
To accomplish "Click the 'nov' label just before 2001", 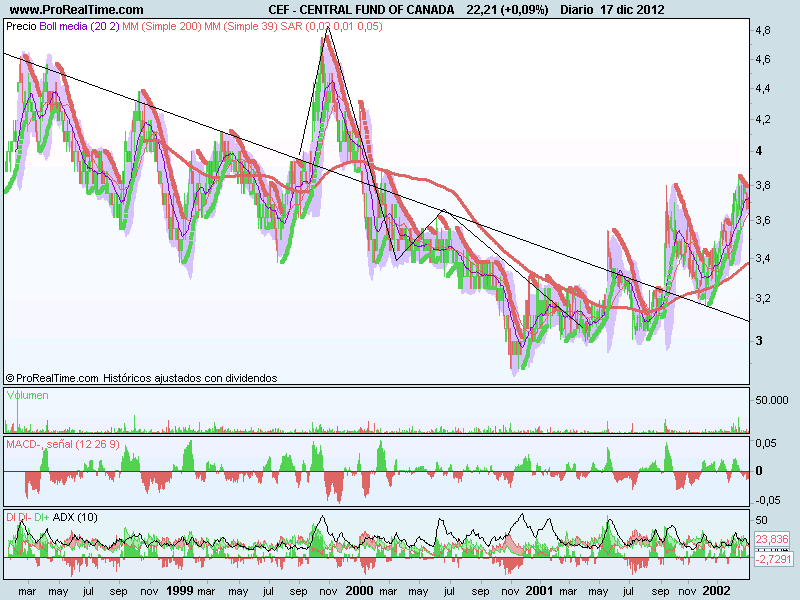I will point(510,591).
